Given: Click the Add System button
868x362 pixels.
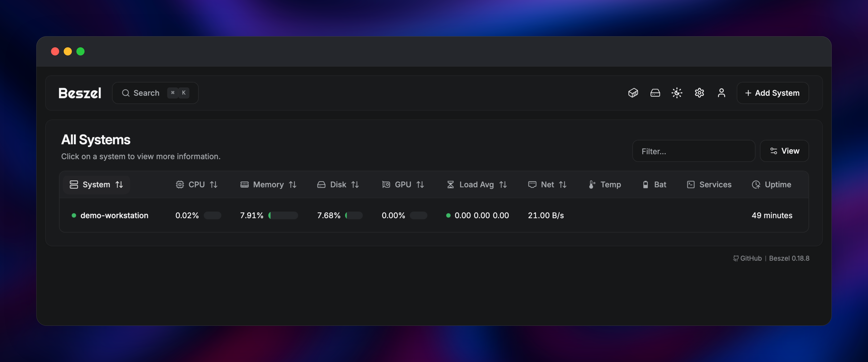Looking at the screenshot, I should (772, 93).
